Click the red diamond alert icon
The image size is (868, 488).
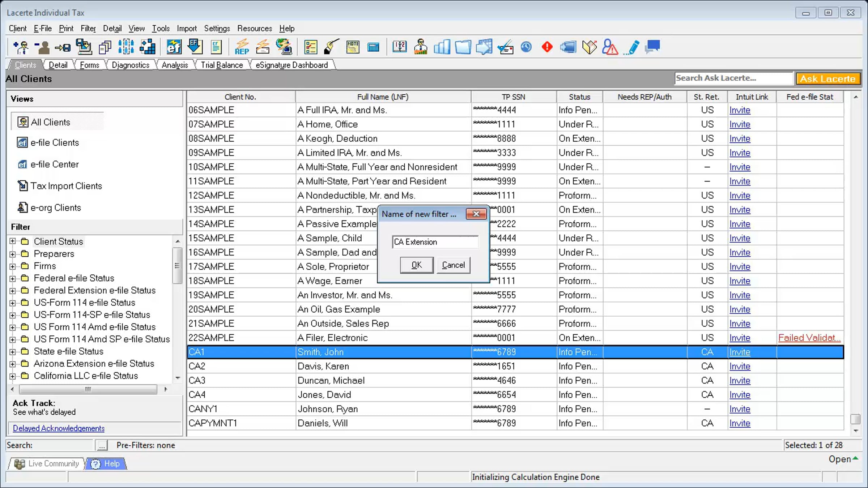click(x=547, y=47)
